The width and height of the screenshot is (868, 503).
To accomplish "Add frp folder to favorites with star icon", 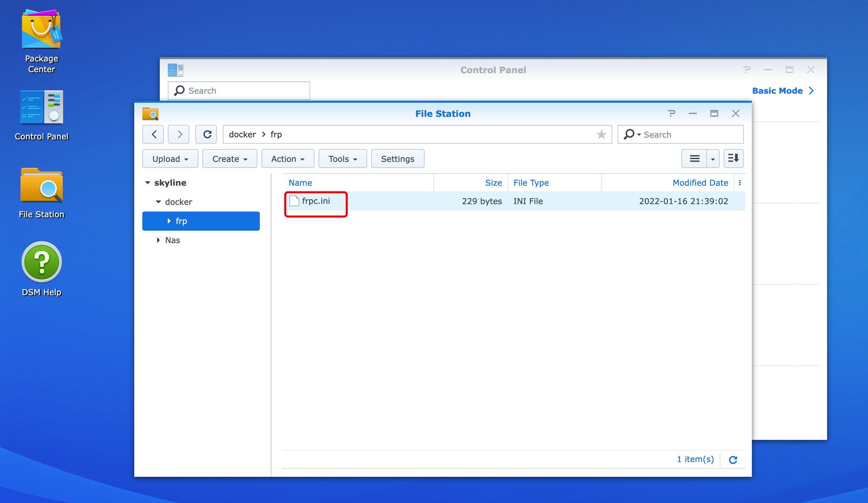I will [x=601, y=134].
